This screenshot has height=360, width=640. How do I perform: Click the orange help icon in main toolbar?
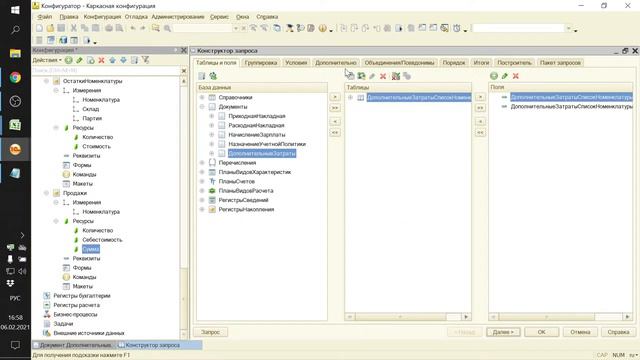click(322, 28)
